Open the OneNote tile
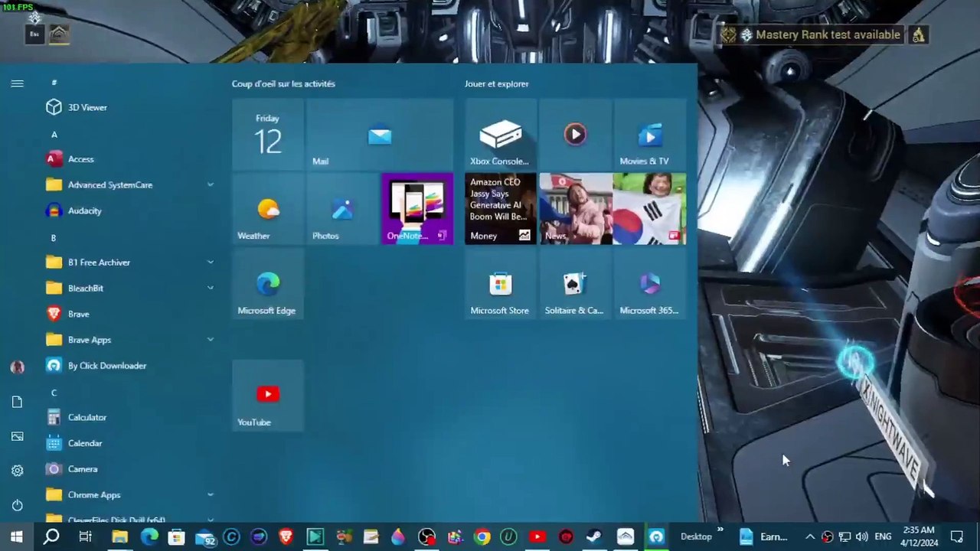Screen dimensions: 980x551 click(x=417, y=209)
